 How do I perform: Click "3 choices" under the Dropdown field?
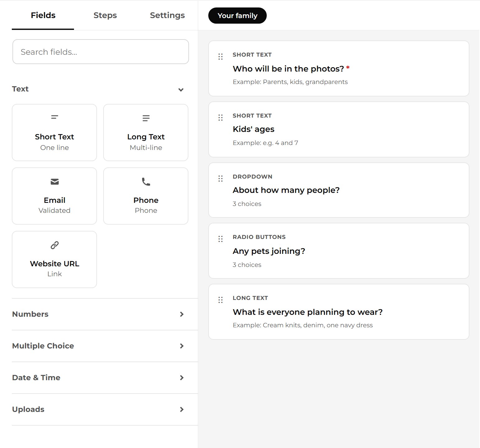point(247,204)
